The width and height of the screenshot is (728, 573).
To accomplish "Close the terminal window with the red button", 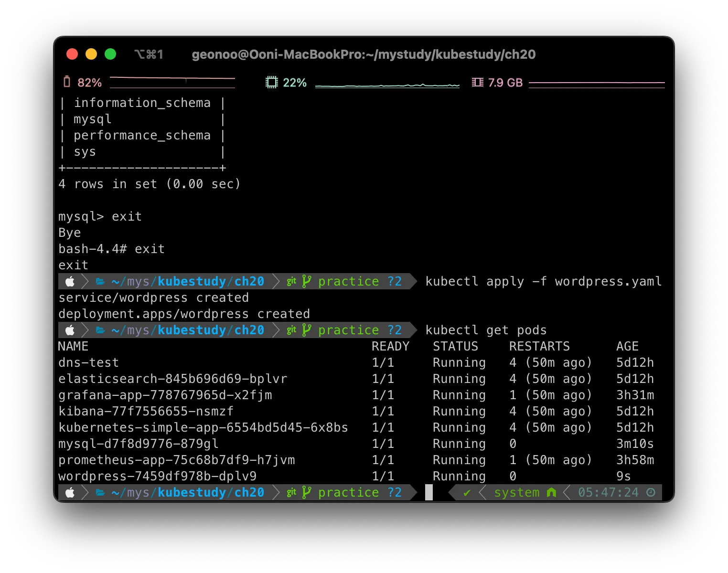I will click(72, 54).
